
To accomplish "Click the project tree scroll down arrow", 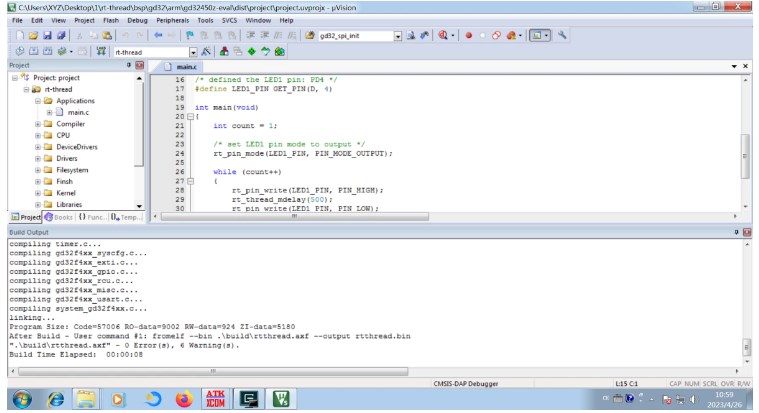I will (139, 206).
